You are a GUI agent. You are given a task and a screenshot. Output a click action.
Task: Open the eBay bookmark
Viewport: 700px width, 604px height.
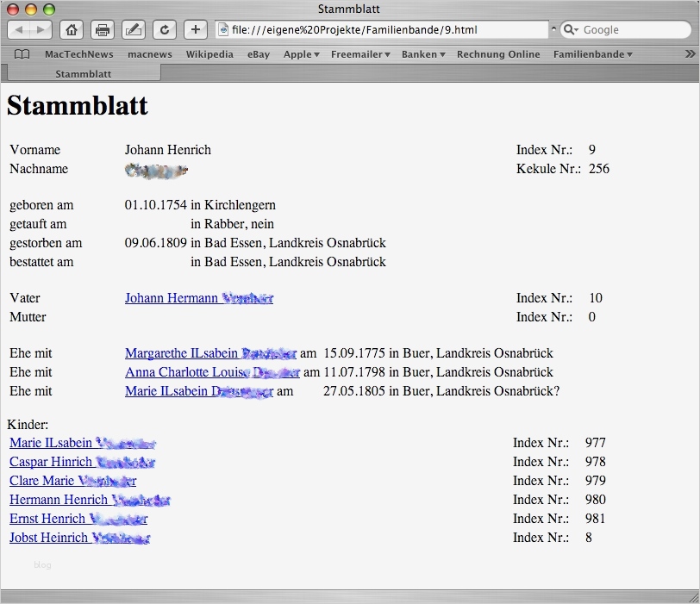click(x=259, y=54)
